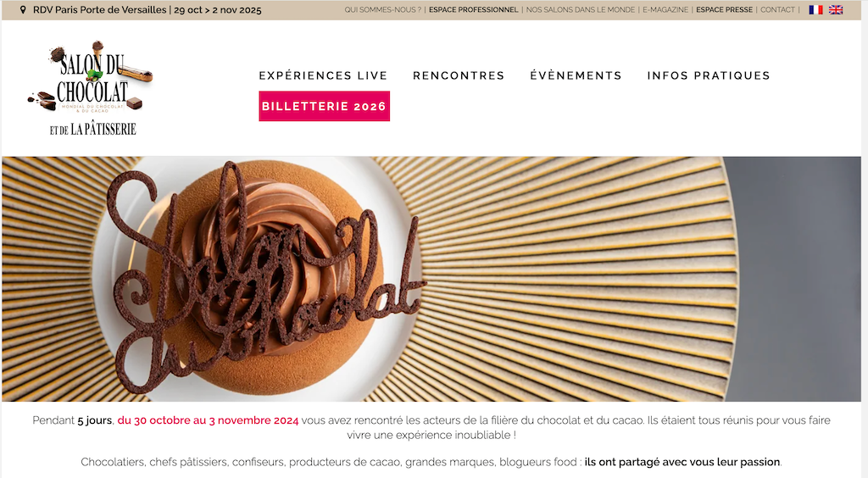The width and height of the screenshot is (868, 478).
Task: Expand the Infos Pratiques menu
Action: coord(709,75)
